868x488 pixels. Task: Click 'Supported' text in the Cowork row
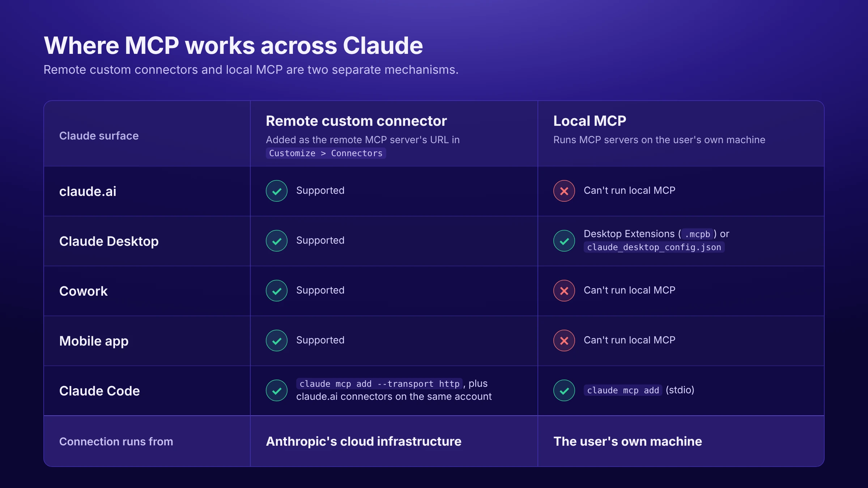pos(320,290)
